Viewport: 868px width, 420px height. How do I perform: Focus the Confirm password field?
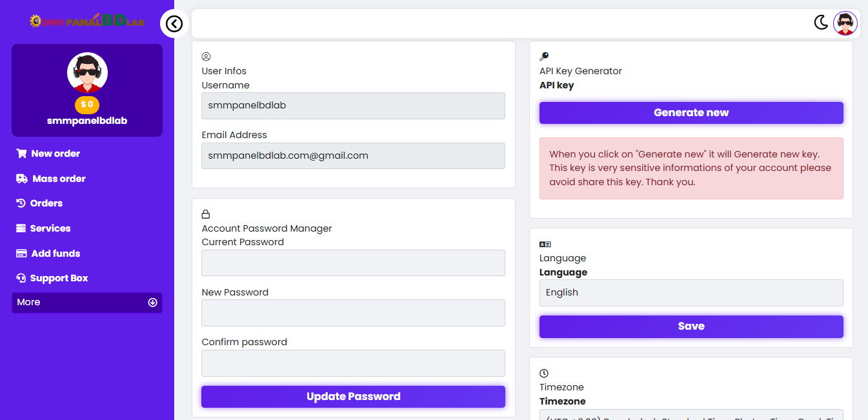click(x=353, y=363)
